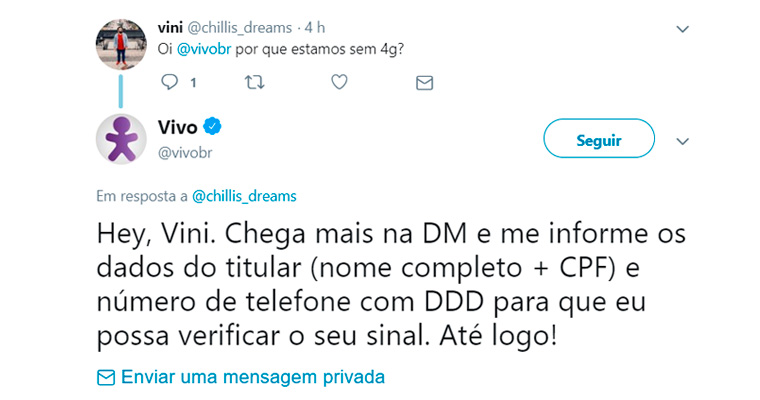
Task: Click the @vivobr handle under Vivo
Action: [185, 152]
